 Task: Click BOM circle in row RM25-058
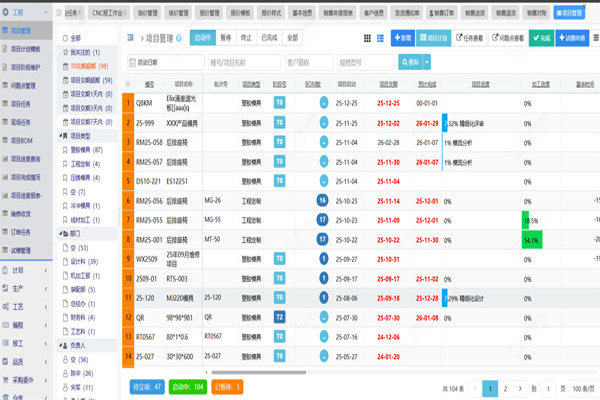324,142
